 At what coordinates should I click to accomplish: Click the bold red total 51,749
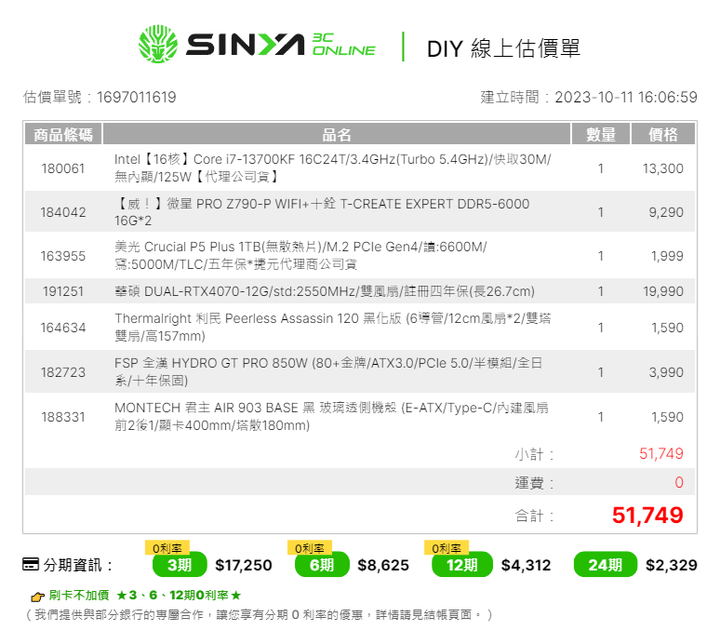647,515
